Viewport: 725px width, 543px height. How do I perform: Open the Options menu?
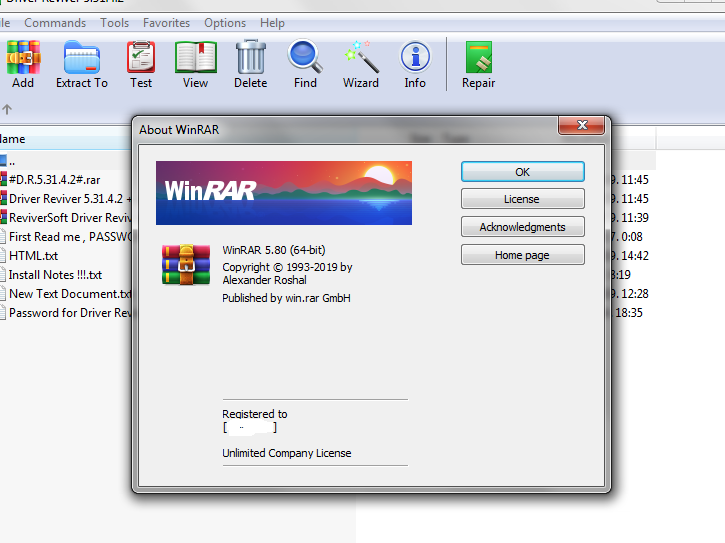pos(225,23)
